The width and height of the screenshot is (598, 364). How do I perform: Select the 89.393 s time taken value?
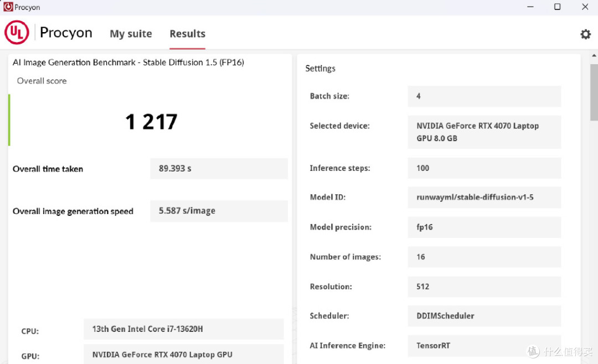[219, 169]
